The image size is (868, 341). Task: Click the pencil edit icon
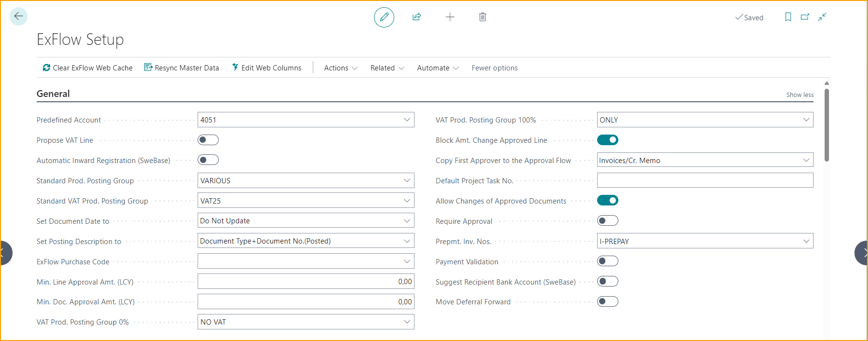(x=384, y=17)
